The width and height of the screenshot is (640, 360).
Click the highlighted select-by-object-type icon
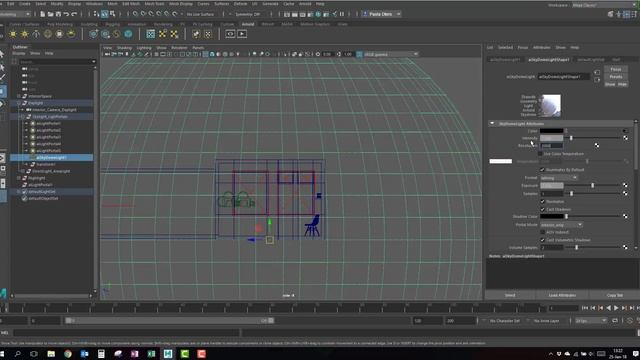pos(104,14)
